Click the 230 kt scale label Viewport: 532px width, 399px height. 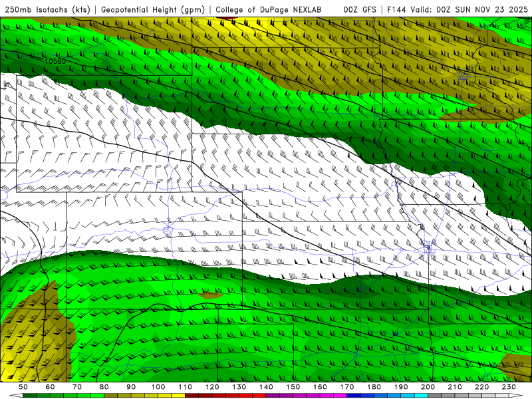[x=509, y=387]
